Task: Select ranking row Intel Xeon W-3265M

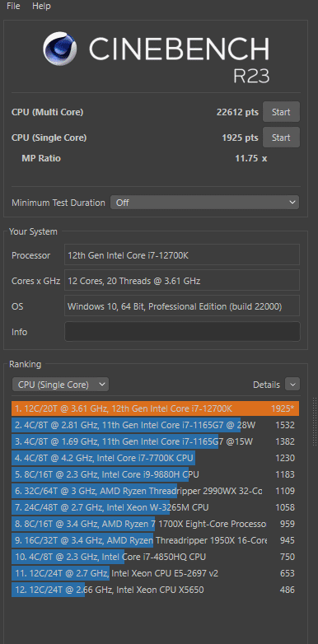Action: tap(156, 507)
